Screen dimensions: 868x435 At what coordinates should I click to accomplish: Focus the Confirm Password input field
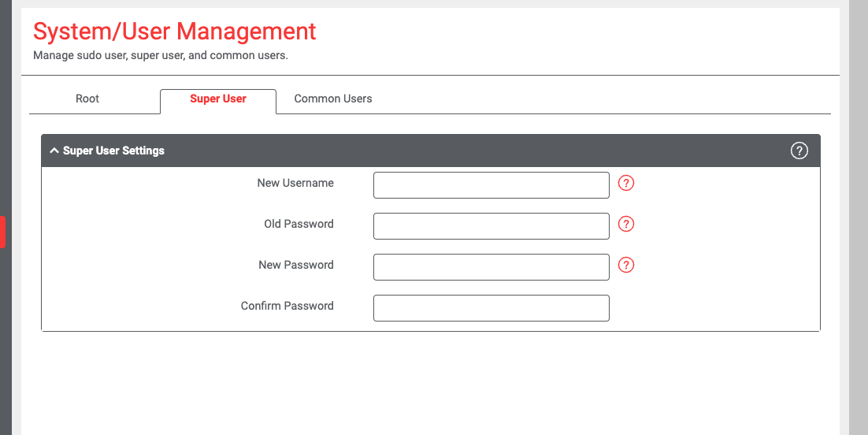(491, 308)
